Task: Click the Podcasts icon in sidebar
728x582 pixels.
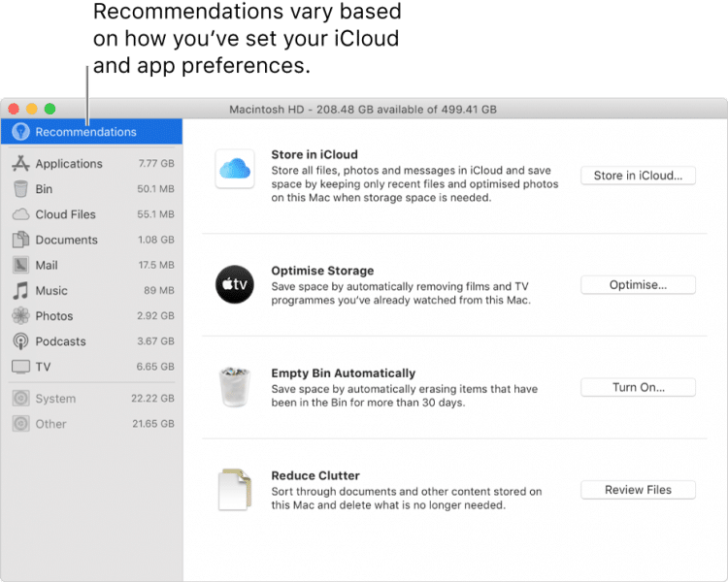Action: coord(20,341)
